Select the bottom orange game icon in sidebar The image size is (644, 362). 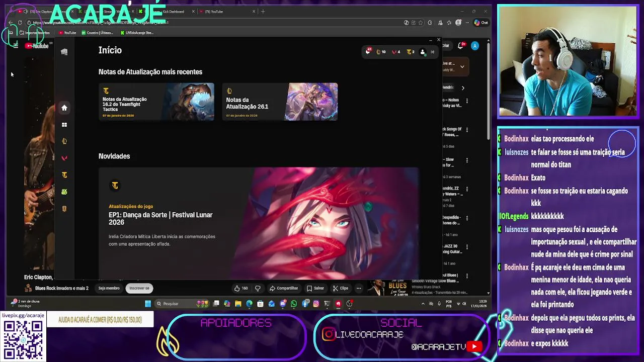pyautogui.click(x=64, y=209)
